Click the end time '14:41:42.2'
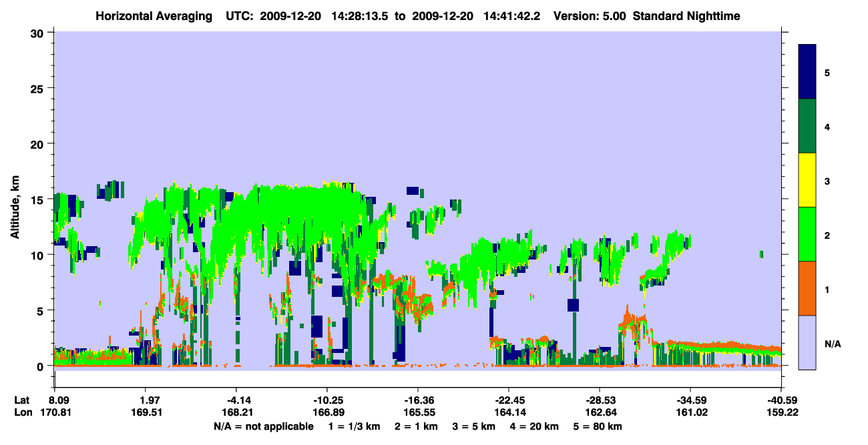The image size is (868, 445). tap(511, 15)
